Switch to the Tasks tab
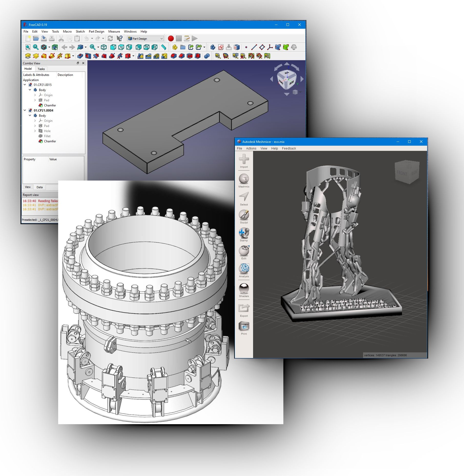464x476 pixels. (41, 69)
